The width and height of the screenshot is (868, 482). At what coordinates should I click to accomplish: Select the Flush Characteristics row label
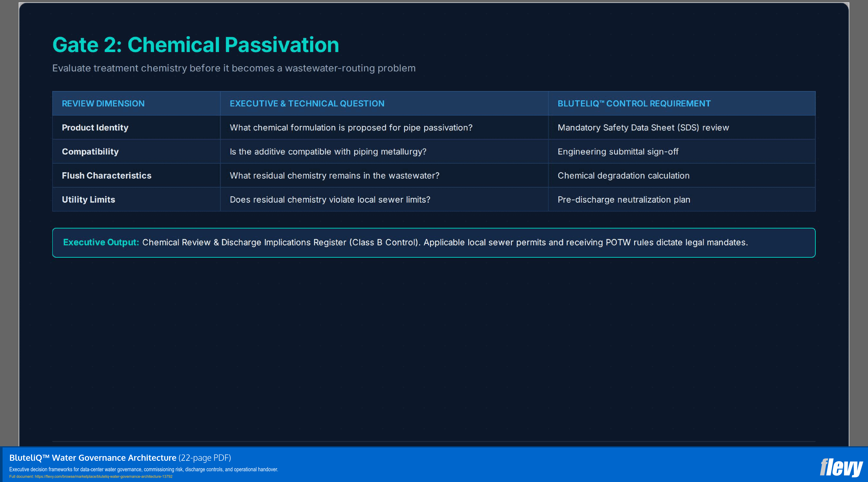tap(106, 176)
